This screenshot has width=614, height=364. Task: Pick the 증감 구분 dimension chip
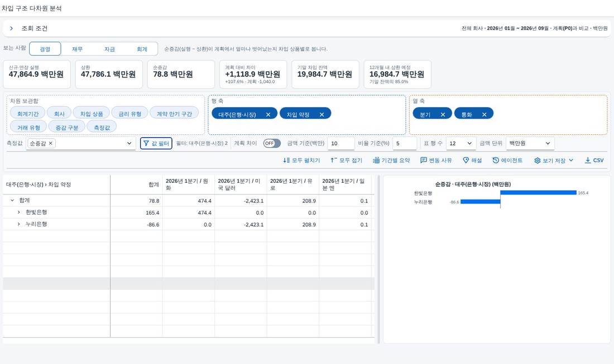click(x=67, y=128)
